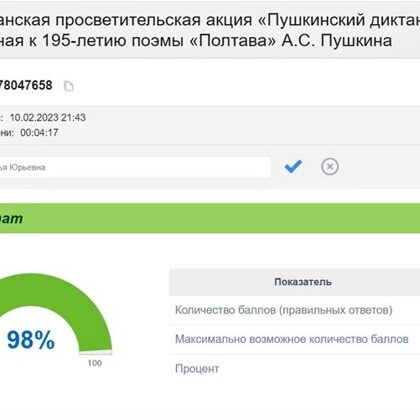
Task: Select the green result header bar
Action: click(x=210, y=218)
